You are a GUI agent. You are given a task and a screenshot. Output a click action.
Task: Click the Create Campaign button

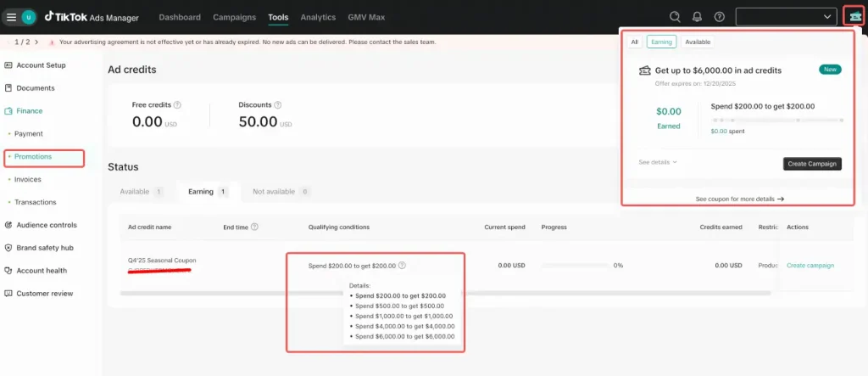click(813, 164)
